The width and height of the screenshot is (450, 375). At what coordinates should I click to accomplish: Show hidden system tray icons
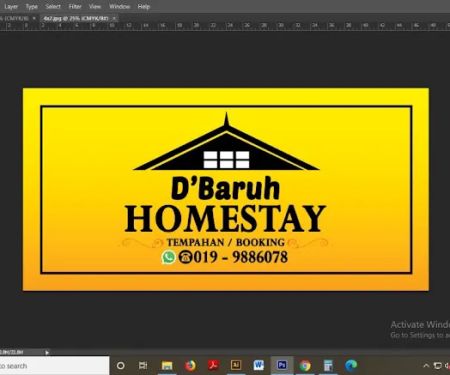[x=426, y=366]
